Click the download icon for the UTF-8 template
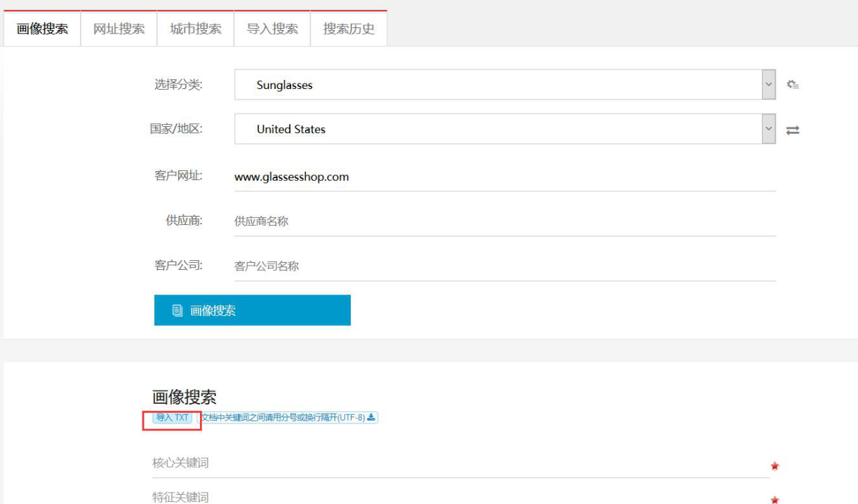Screen dimensions: 858x504 coord(371,418)
